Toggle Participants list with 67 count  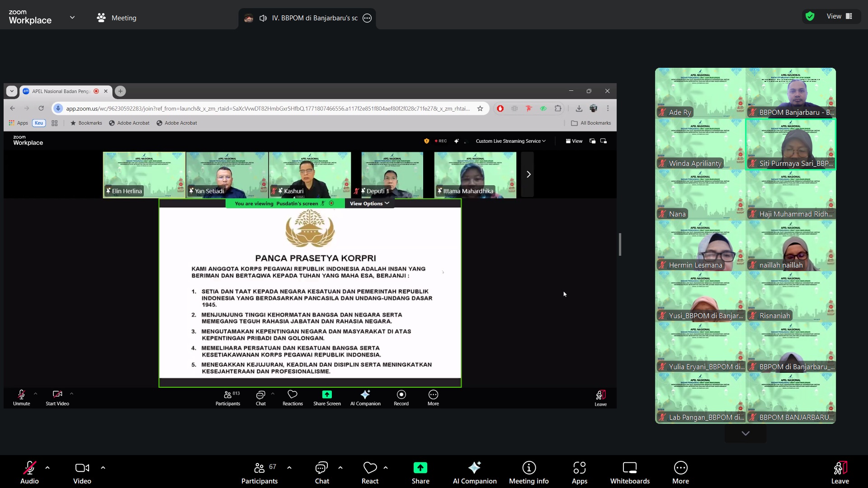259,472
